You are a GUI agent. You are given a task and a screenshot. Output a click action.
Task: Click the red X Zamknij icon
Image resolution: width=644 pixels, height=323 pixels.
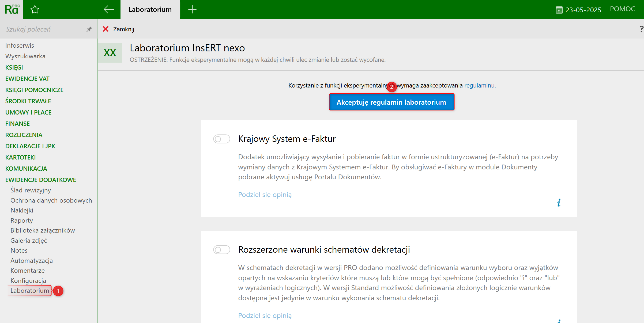tap(106, 29)
